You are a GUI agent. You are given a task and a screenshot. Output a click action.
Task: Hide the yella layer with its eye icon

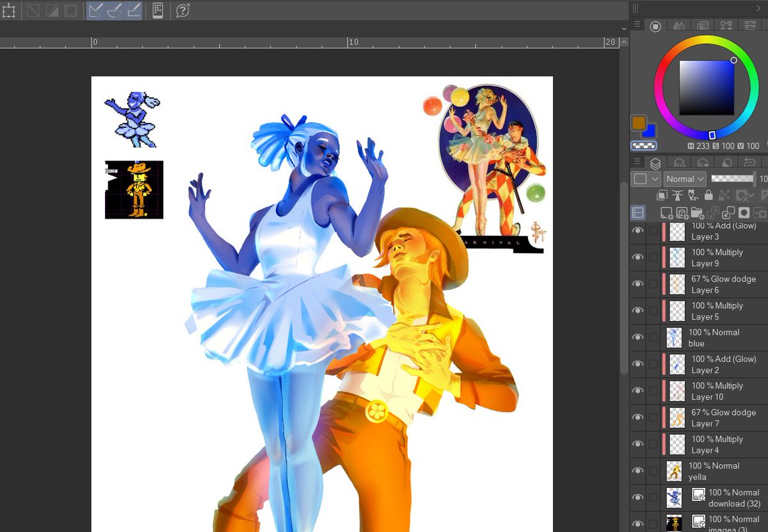pos(638,471)
